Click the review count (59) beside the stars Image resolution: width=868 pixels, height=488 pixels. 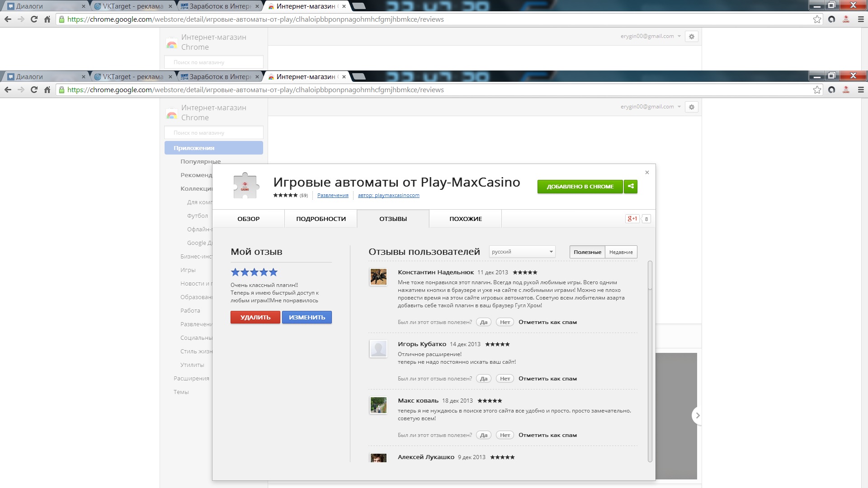pos(304,196)
